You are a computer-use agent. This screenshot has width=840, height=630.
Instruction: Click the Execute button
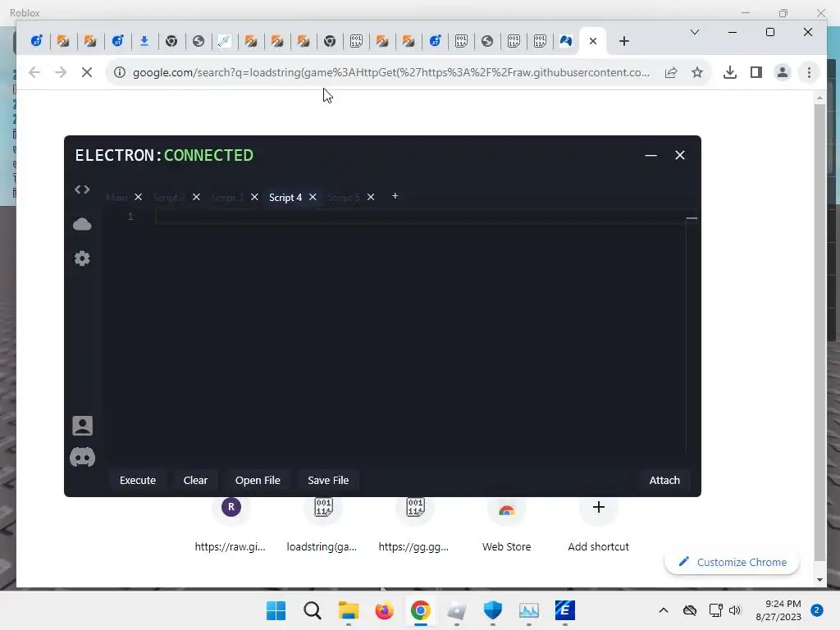(x=138, y=481)
